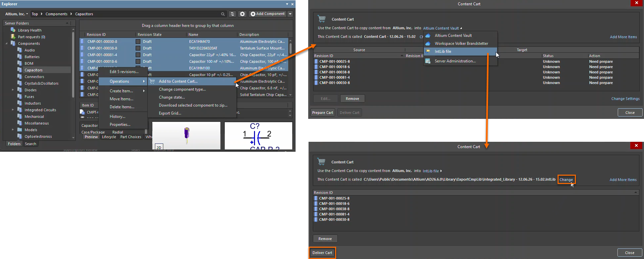
Task: Click the cloud icon beside Workspace Volker Brandstetter
Action: [428, 43]
